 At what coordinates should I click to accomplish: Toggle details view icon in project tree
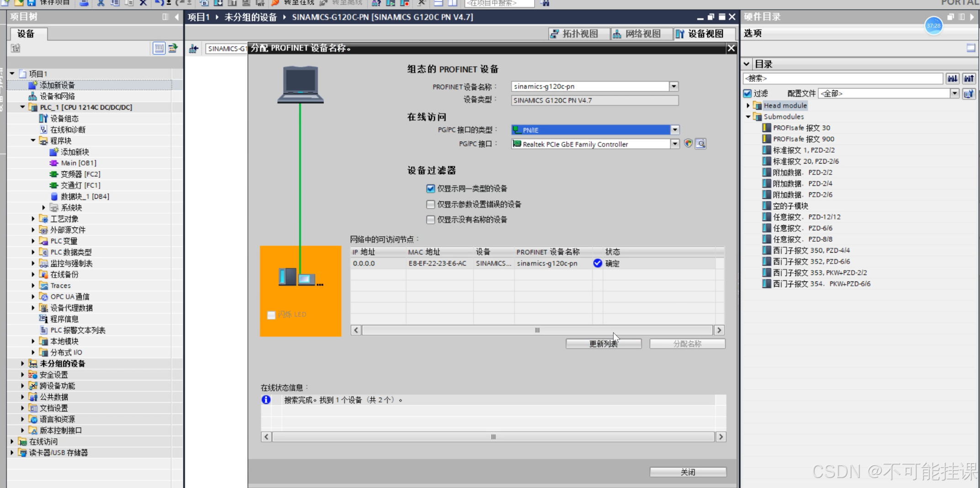[x=159, y=48]
